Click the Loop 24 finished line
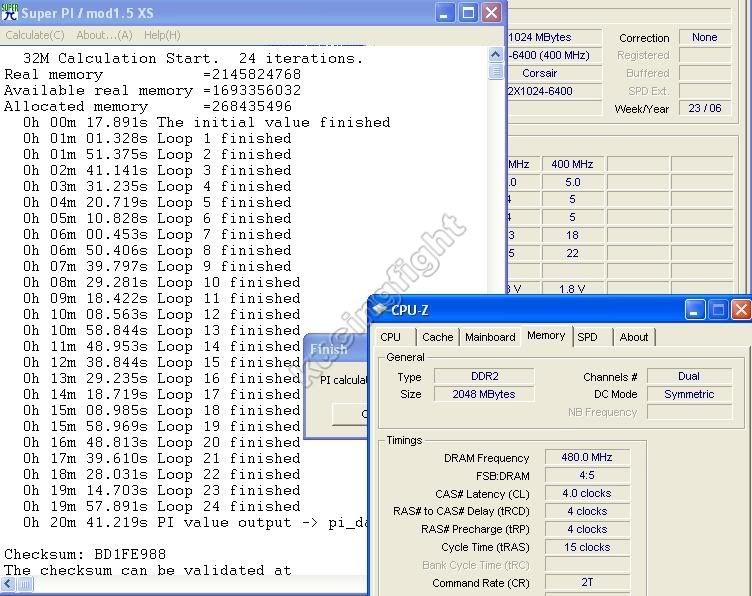752x596 pixels. [x=162, y=506]
